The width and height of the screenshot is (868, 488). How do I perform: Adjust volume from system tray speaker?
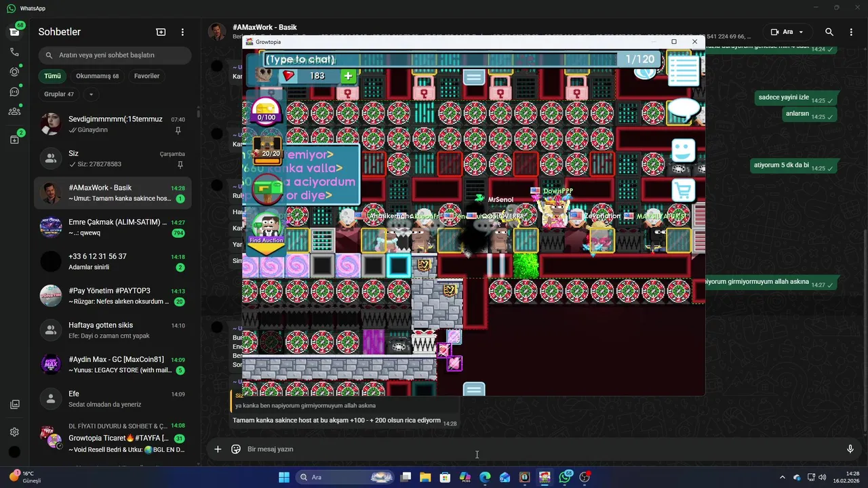click(x=823, y=477)
